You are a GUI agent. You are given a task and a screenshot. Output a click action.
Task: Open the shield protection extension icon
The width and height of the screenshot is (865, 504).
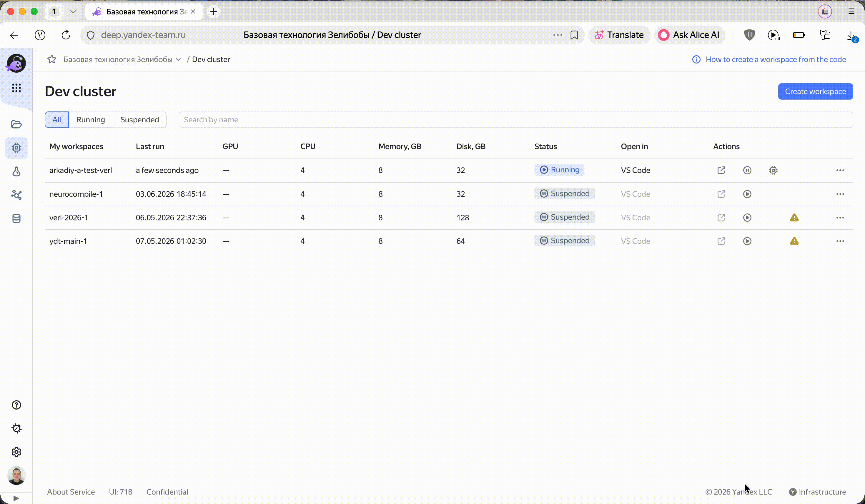[749, 35]
